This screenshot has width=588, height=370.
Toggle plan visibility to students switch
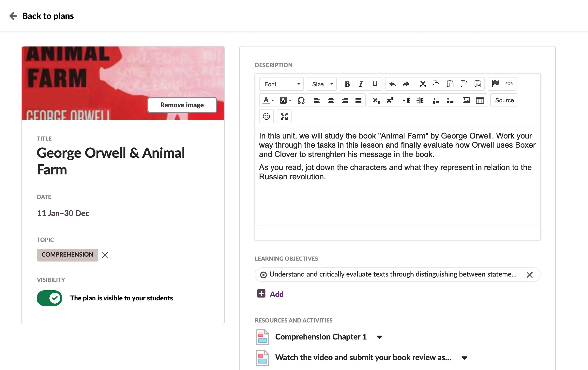click(x=49, y=298)
